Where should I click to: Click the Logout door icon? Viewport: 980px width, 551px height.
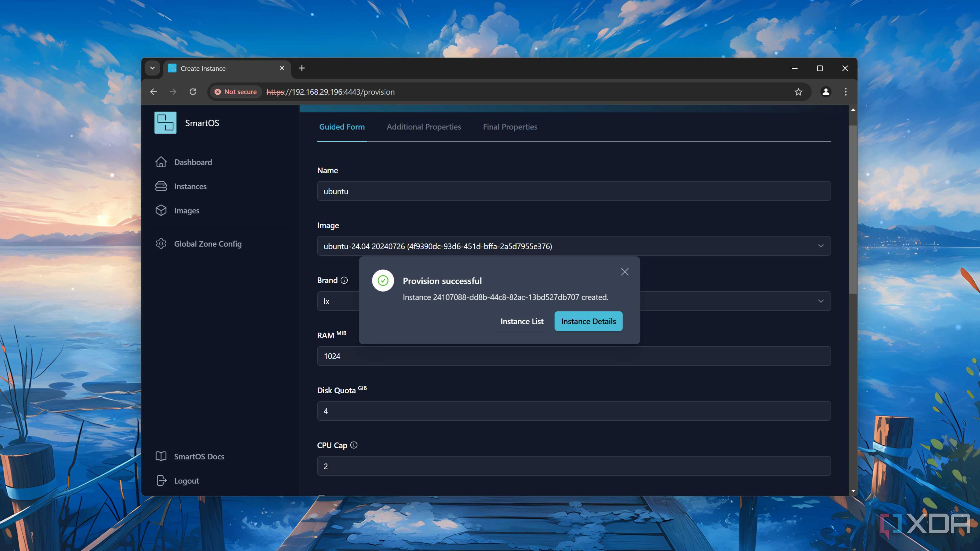point(161,481)
